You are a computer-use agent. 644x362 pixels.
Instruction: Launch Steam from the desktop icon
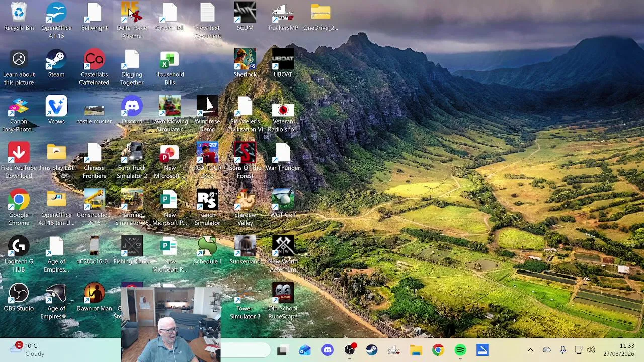pos(56,63)
